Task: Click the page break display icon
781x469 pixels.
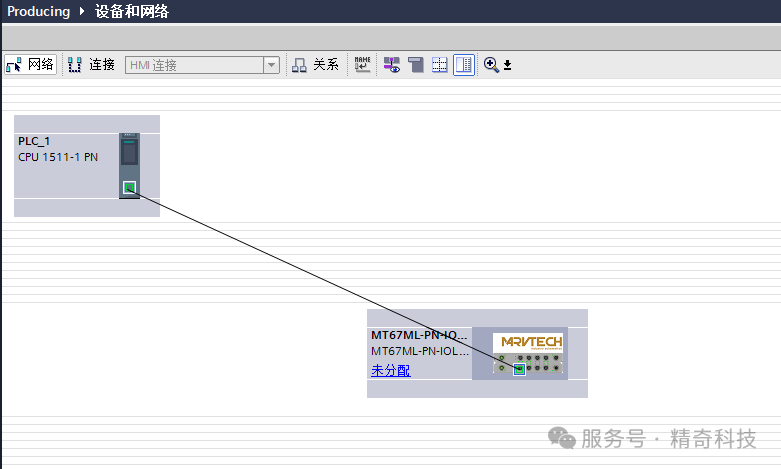Action: click(x=415, y=65)
